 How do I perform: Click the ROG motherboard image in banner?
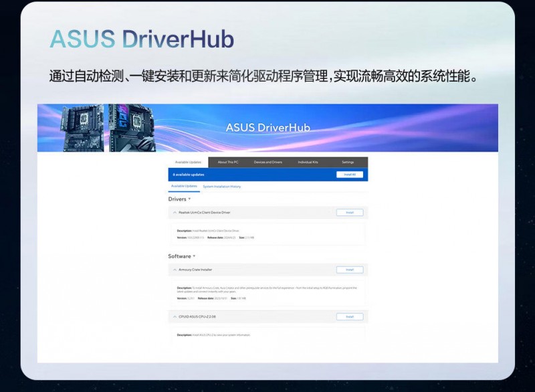click(132, 128)
